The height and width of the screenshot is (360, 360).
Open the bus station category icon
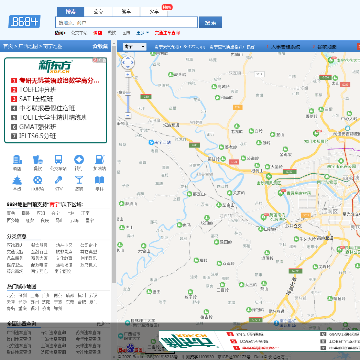[58, 160]
